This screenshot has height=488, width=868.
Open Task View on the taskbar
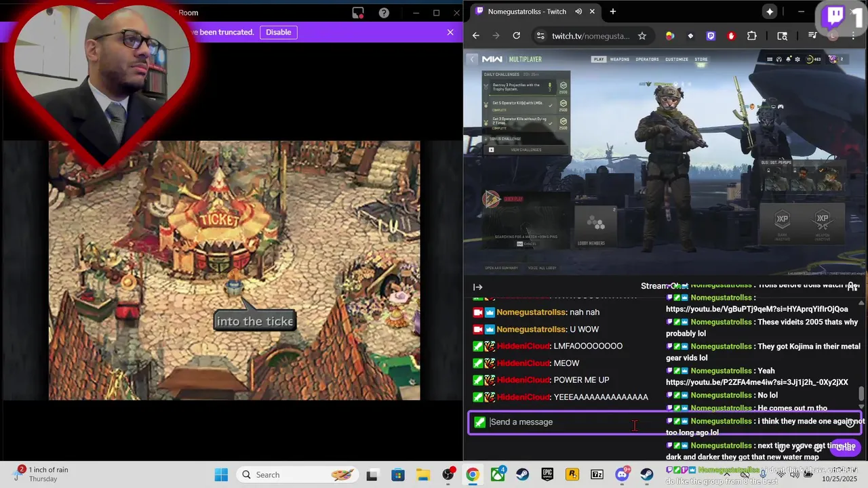click(372, 474)
